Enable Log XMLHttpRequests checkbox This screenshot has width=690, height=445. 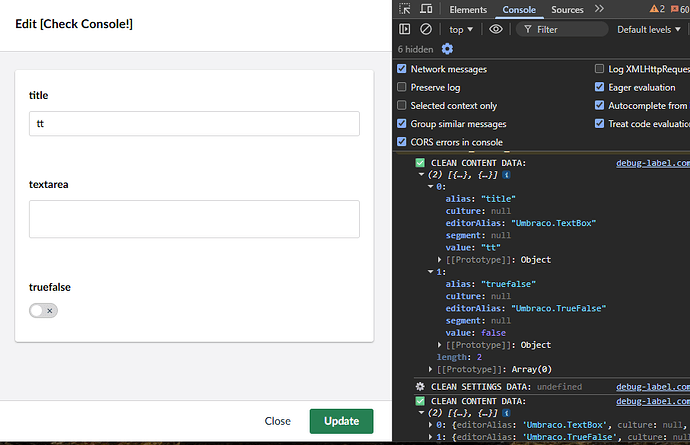point(599,69)
